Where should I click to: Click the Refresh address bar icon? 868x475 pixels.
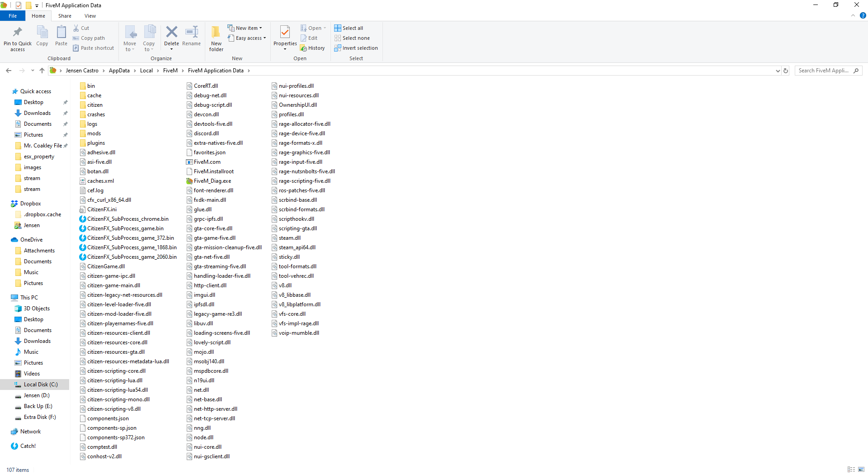786,71
